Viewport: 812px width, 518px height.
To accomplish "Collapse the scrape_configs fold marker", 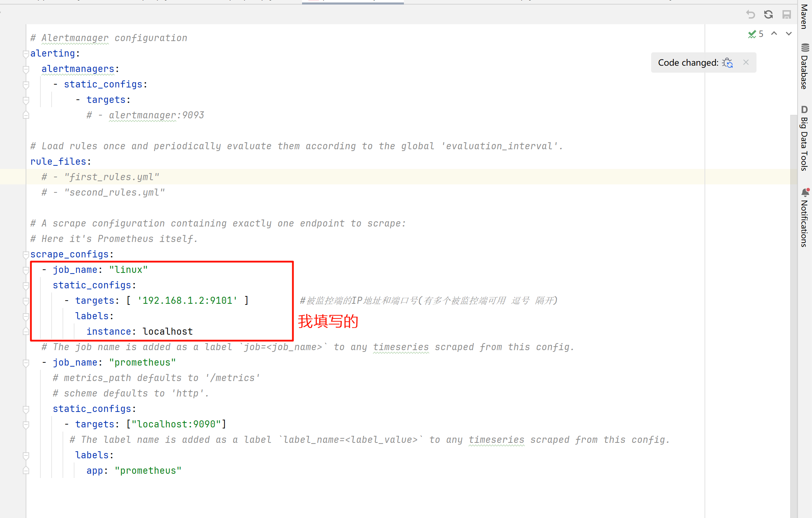I will pyautogui.click(x=26, y=255).
